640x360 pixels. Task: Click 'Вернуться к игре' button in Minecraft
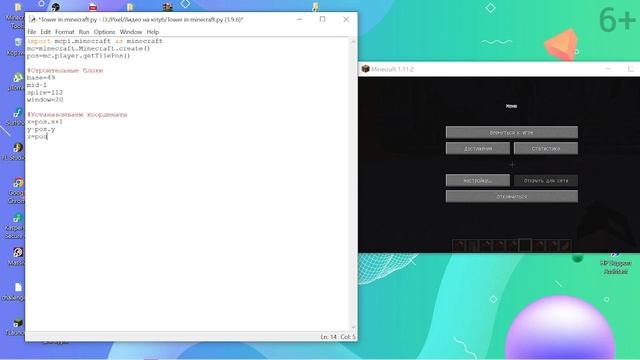511,132
